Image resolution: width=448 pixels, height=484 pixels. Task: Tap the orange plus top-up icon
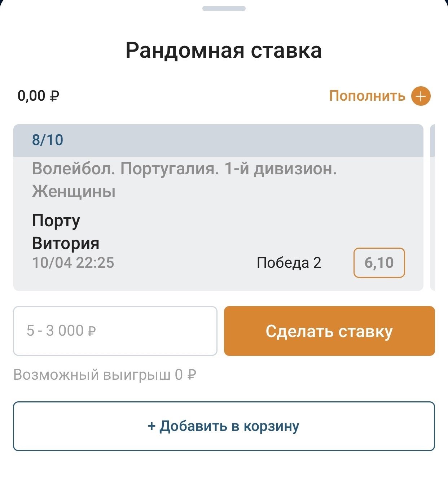tap(421, 96)
